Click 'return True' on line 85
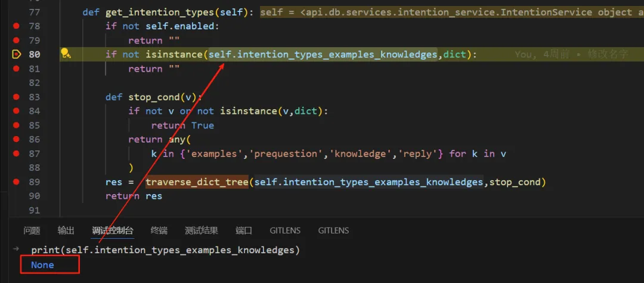Viewport: 644px width, 283px height. (x=182, y=125)
